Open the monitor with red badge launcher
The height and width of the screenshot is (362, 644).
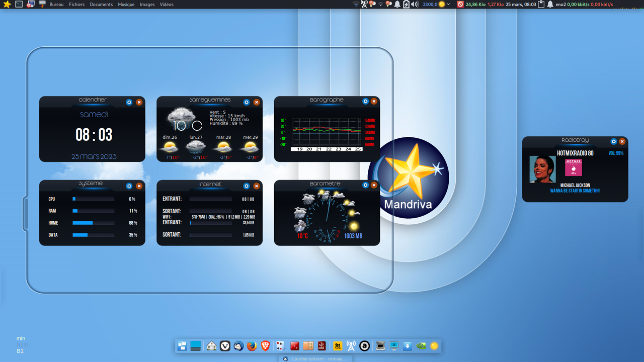coord(31,4)
